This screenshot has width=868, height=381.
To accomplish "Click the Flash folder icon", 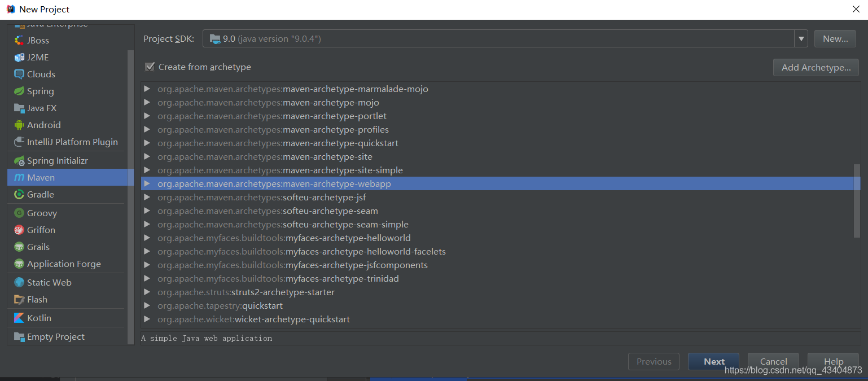I will pyautogui.click(x=19, y=299).
